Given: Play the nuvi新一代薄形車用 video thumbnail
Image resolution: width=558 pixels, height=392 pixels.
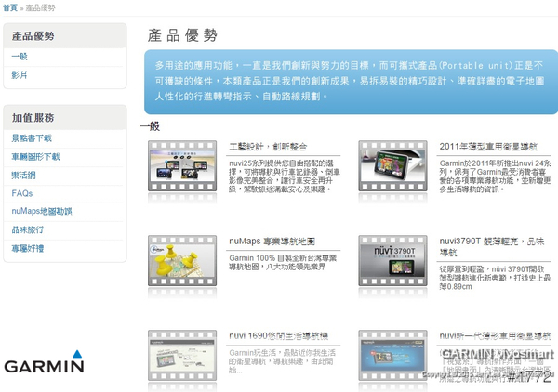Looking at the screenshot, I should pyautogui.click(x=392, y=356).
